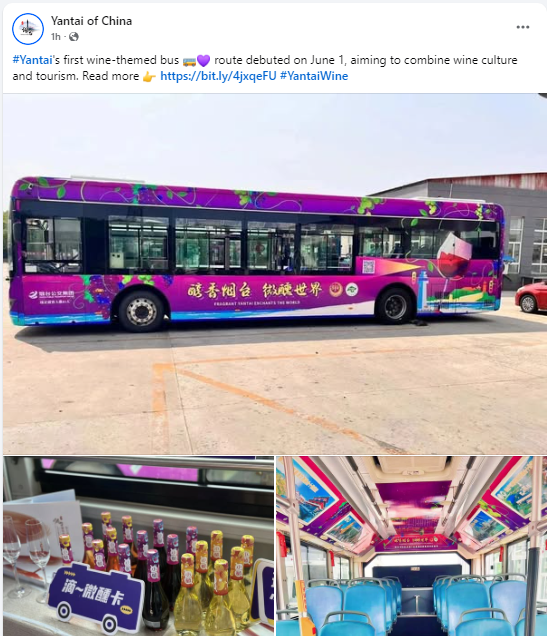
Task: Click the purple bus-shaped card sign
Action: pyautogui.click(x=96, y=597)
